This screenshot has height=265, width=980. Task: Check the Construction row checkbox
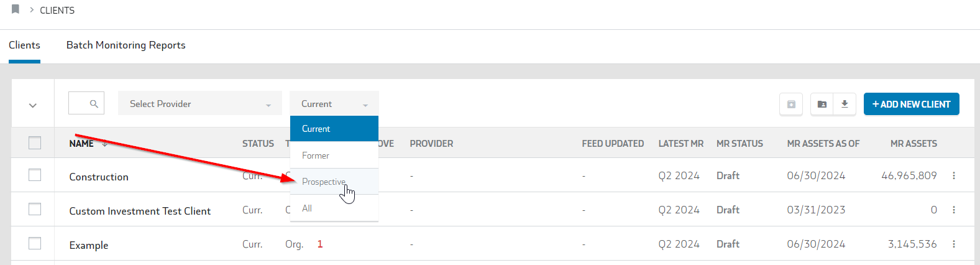(35, 175)
